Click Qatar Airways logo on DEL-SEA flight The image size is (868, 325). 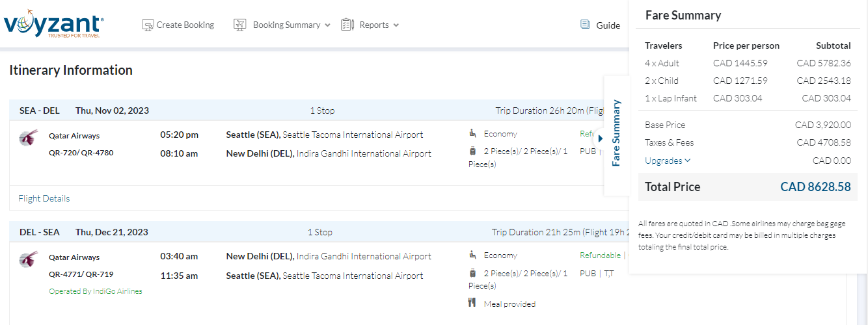click(28, 259)
